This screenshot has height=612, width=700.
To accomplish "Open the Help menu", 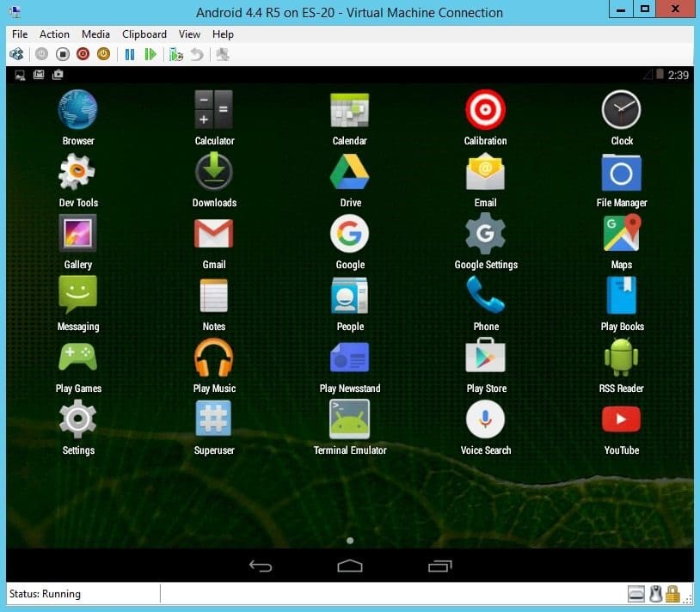I will [x=223, y=34].
